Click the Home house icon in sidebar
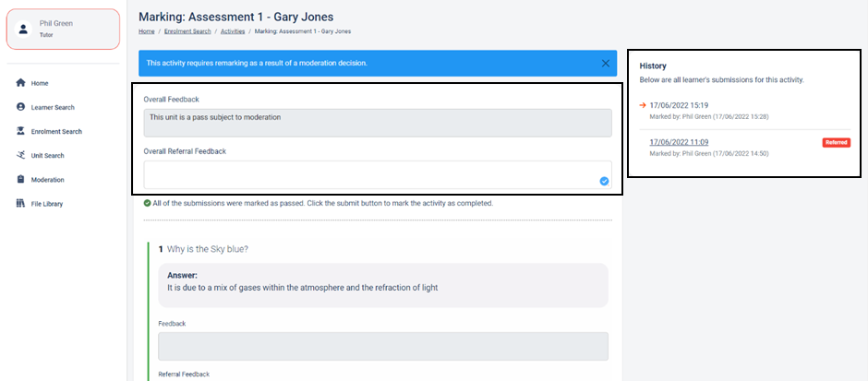This screenshot has width=868, height=381. point(20,83)
